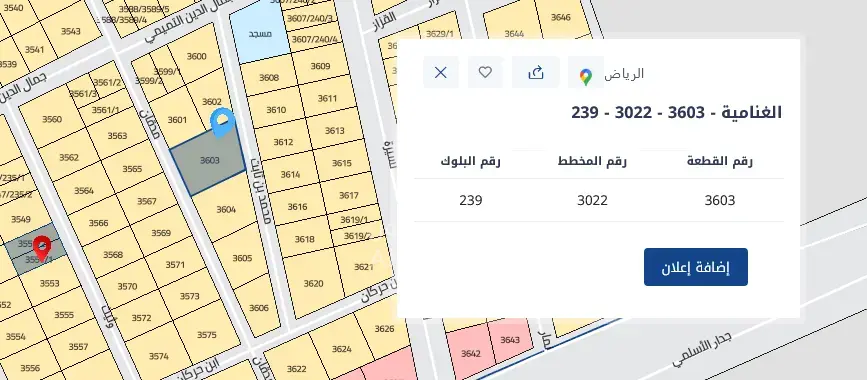
Task: Select parcel 3601 on the map
Action: (x=177, y=119)
